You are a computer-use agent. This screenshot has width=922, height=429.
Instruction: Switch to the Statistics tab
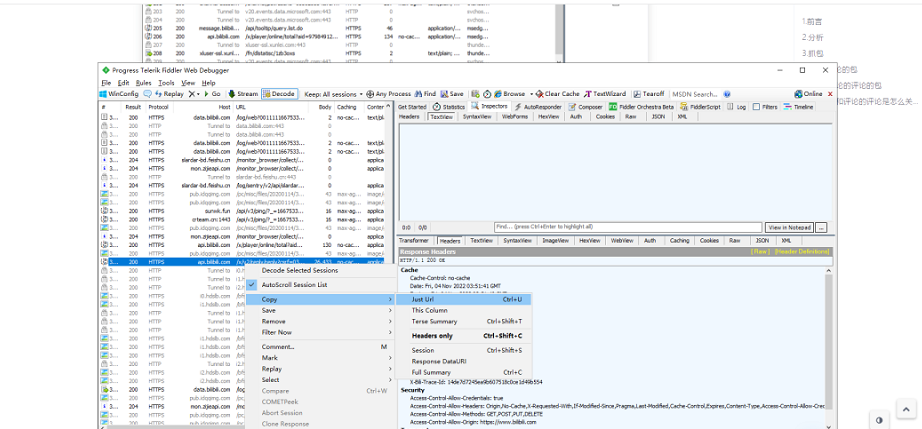click(x=449, y=107)
